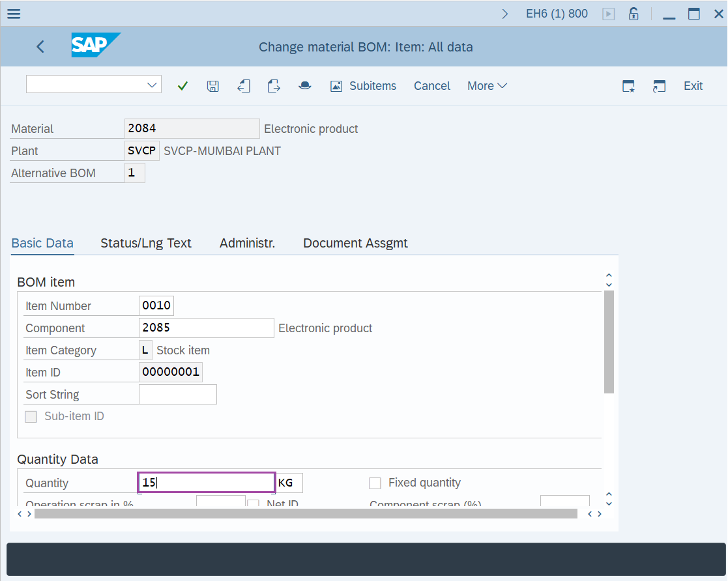Enable the Fixed quantity checkbox
The height and width of the screenshot is (581, 728).
375,483
